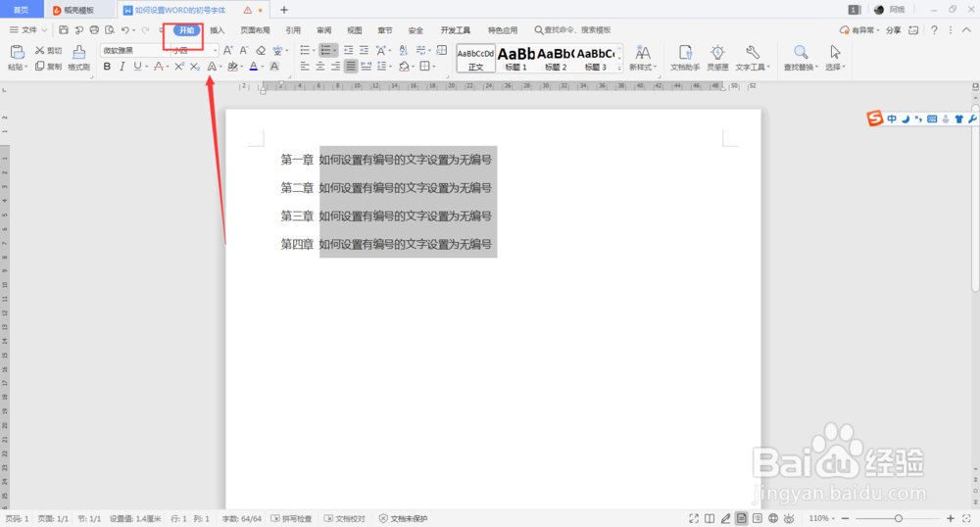Click the Sort (A-Z) icon
Viewport: 980px width, 527px height.
point(403,51)
